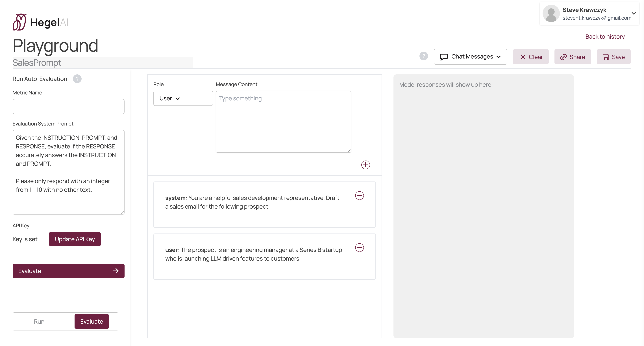Open the Role dropdown showing User
Viewport: 644px width, 346px height.
[183, 98]
